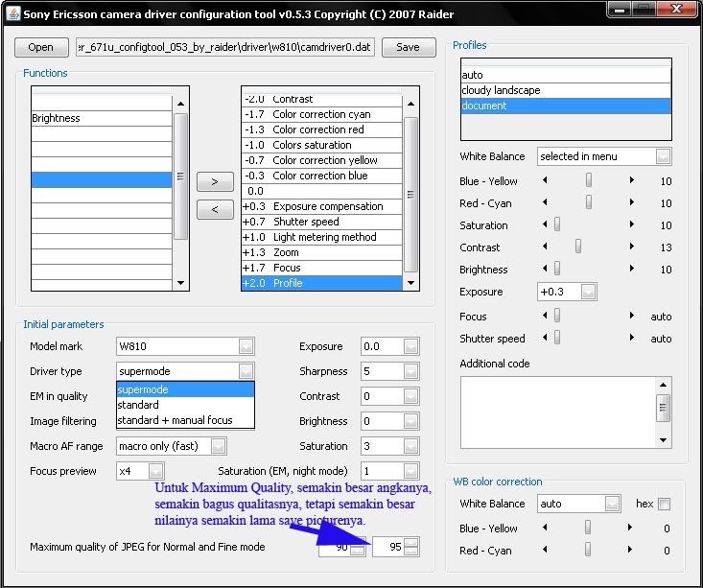Click profile Saturation slider thumb
703x588 pixels.
pos(557,224)
